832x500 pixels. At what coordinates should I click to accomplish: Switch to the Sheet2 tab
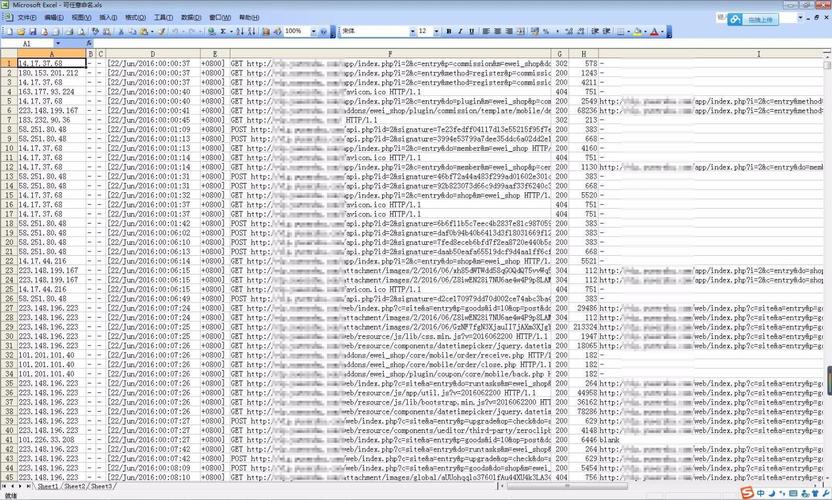pos(76,486)
